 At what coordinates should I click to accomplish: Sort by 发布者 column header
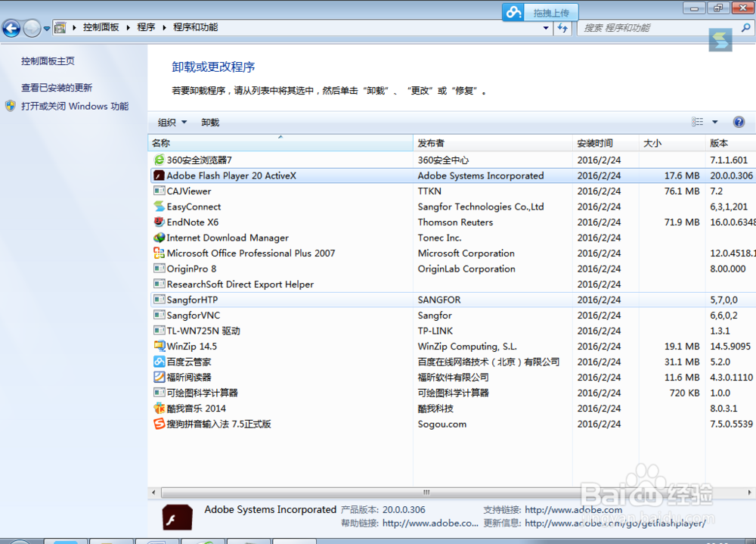pyautogui.click(x=493, y=143)
